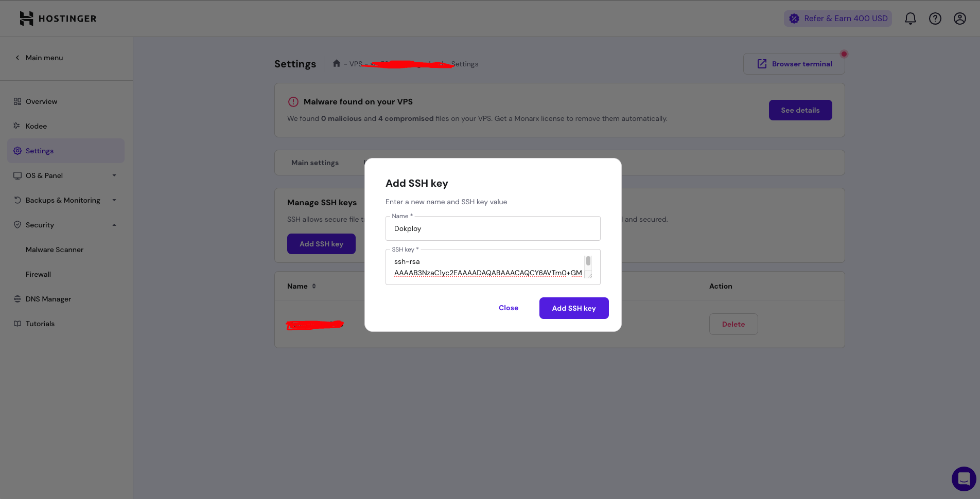Screen dimensions: 980x499
Task: Click the back chevron beside Main menu
Action: [x=17, y=58]
